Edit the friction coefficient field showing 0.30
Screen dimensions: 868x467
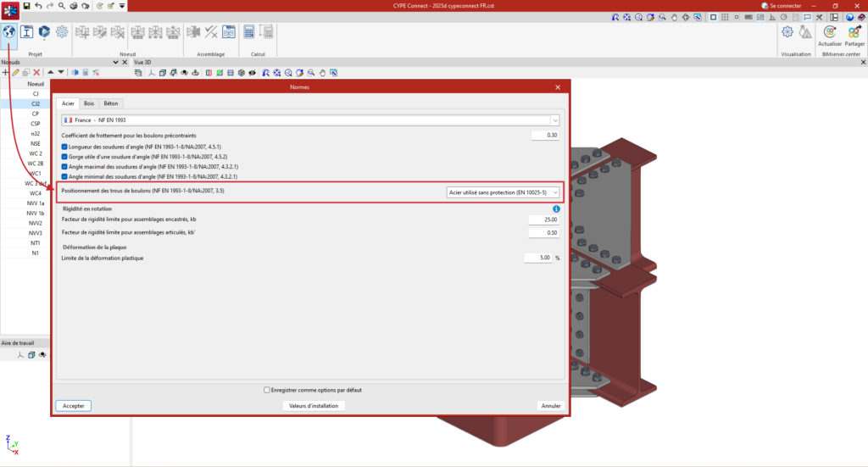[x=545, y=135]
